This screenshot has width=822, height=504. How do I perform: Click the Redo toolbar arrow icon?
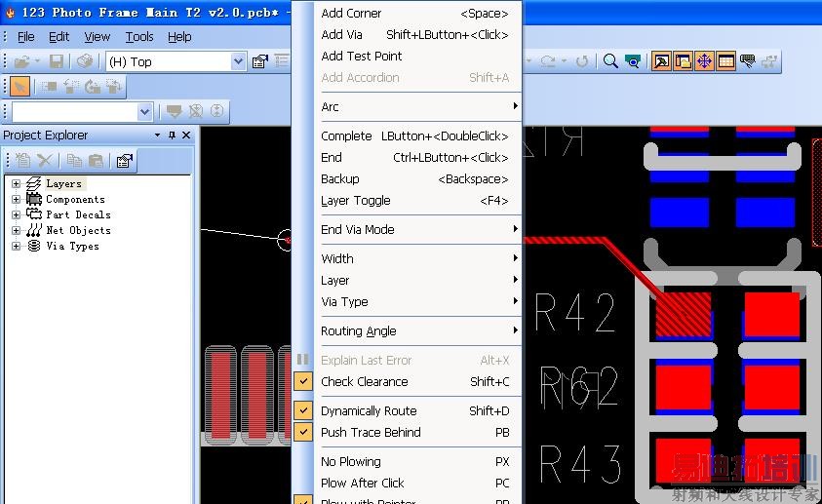(x=548, y=61)
